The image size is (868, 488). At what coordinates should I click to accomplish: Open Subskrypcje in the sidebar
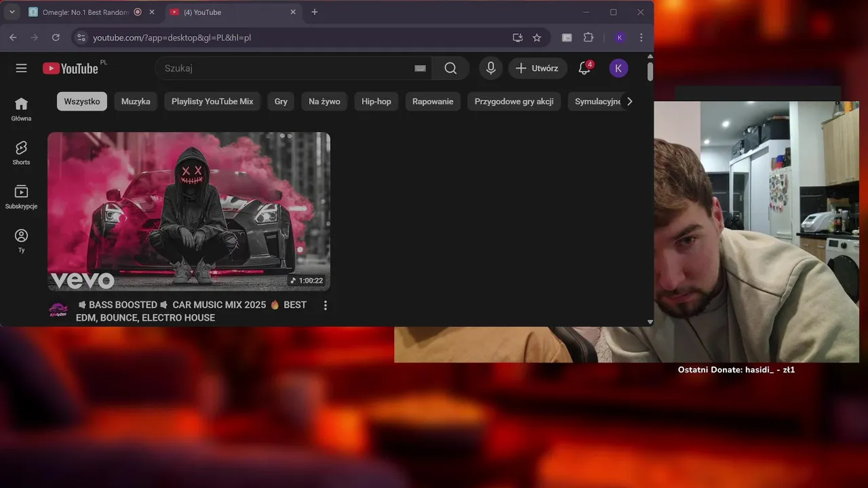21,197
